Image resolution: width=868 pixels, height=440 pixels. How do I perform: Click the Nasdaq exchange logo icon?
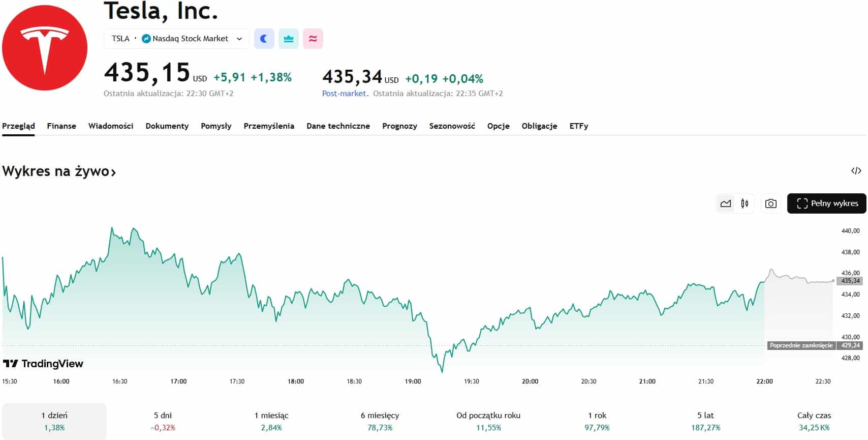pyautogui.click(x=146, y=39)
